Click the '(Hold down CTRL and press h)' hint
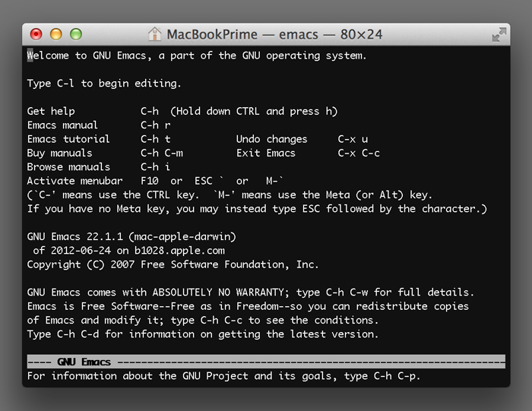The height and width of the screenshot is (411, 532). (x=254, y=111)
